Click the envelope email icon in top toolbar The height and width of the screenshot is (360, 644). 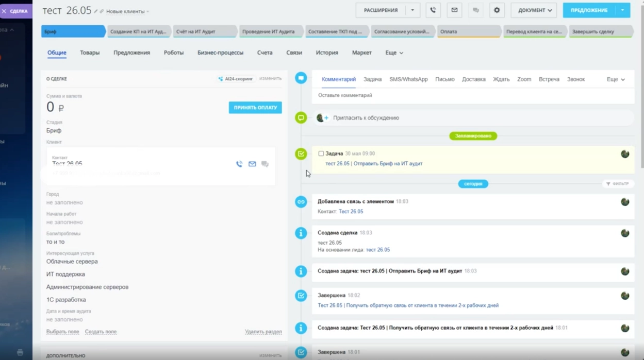[454, 10]
